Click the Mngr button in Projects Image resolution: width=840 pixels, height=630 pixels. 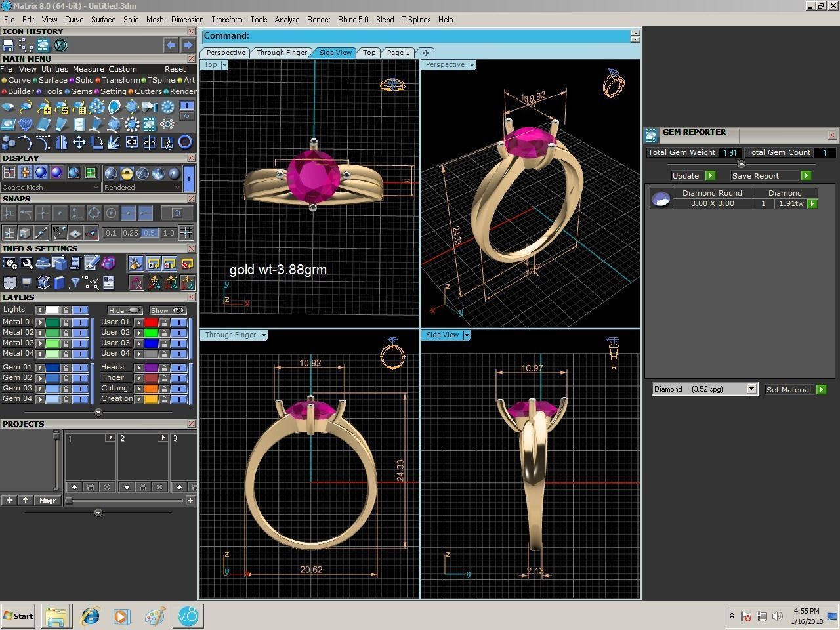(x=47, y=501)
